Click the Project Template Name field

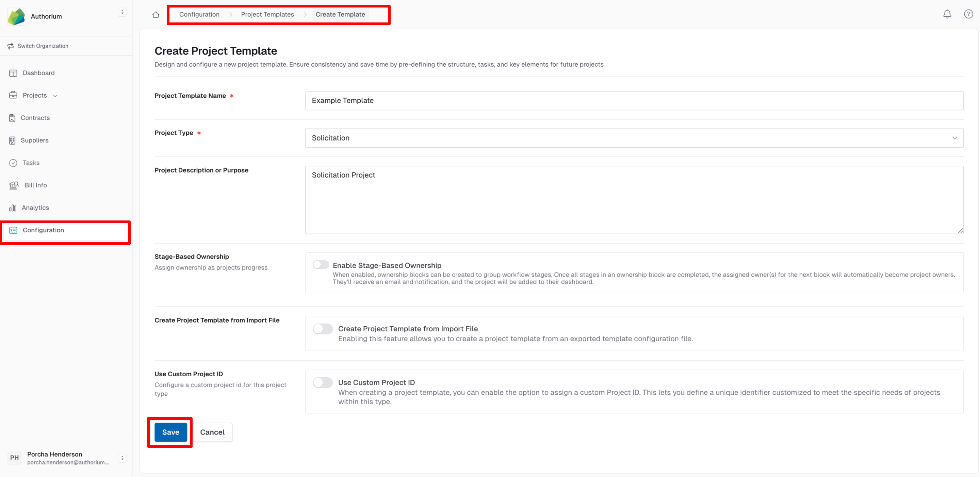(x=634, y=101)
